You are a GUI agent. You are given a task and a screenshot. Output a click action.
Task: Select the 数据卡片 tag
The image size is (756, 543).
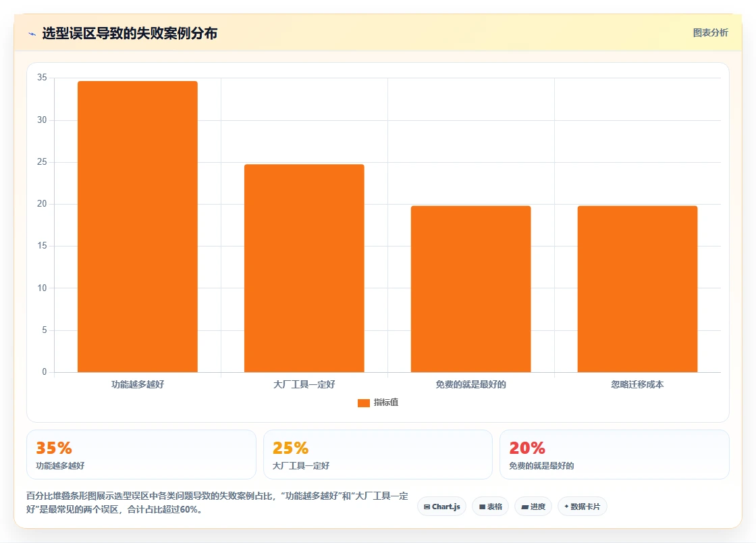coord(583,507)
